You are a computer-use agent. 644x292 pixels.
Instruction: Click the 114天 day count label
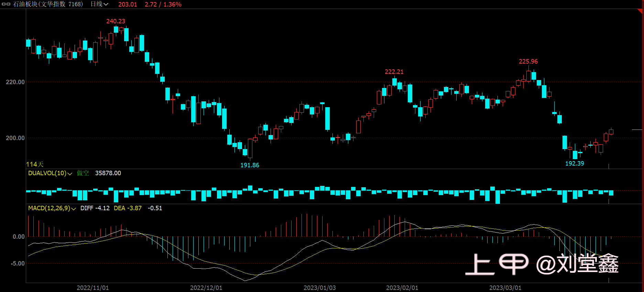35,165
